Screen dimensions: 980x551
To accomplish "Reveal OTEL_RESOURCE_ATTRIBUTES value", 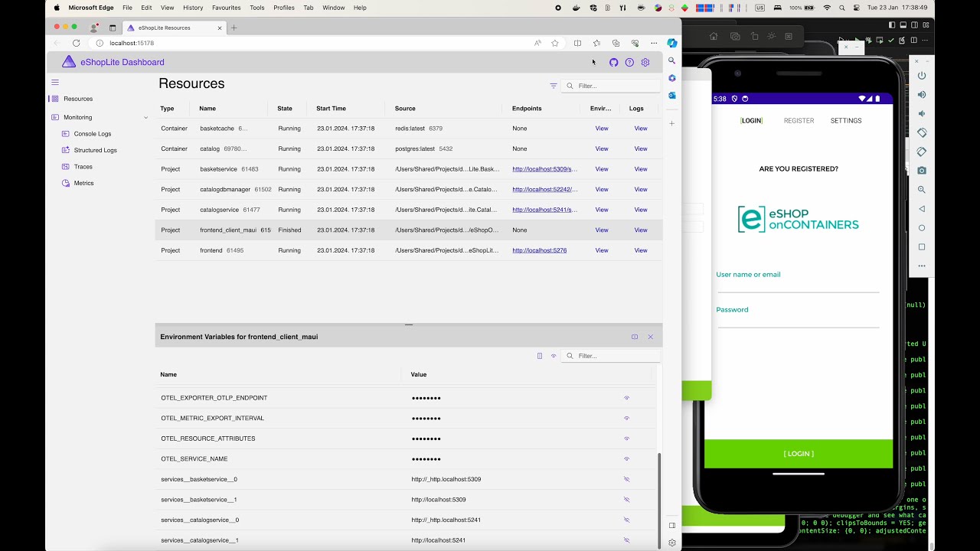I will (626, 439).
